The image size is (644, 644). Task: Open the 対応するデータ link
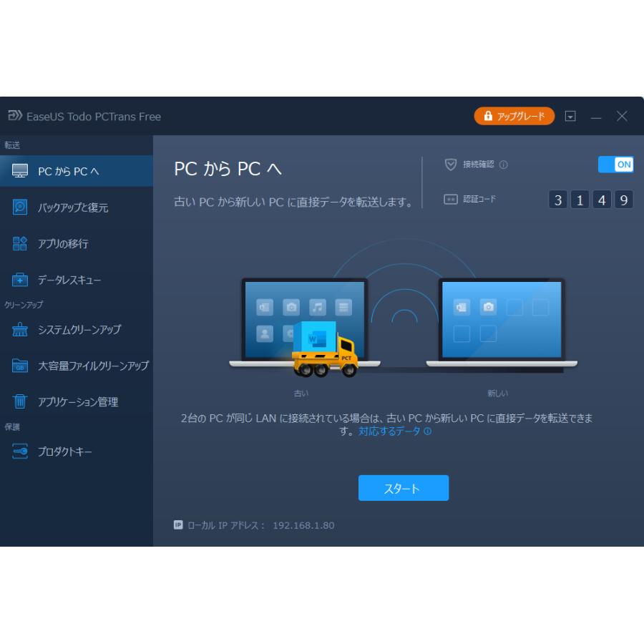tap(389, 431)
